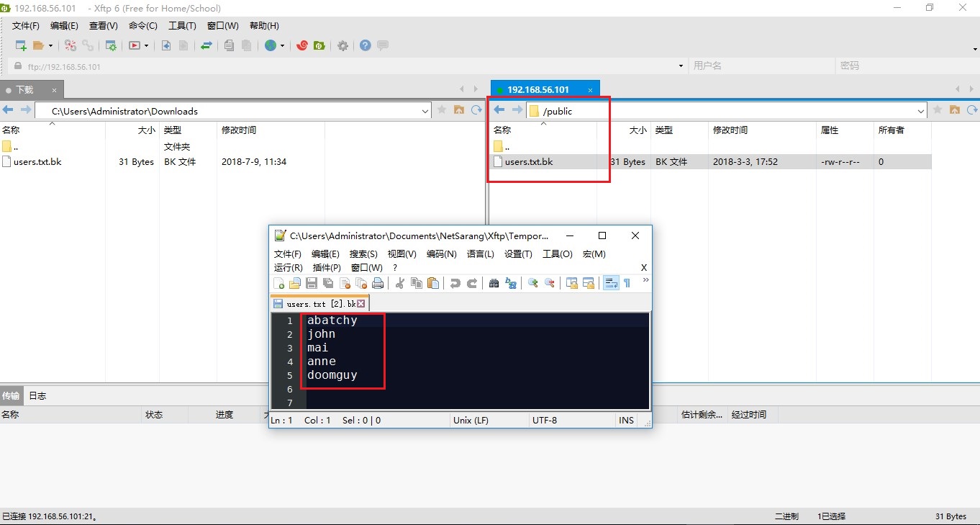Viewport: 980px width, 525px height.
Task: Open the 命令(C) menu in Xftp
Action: point(142,26)
